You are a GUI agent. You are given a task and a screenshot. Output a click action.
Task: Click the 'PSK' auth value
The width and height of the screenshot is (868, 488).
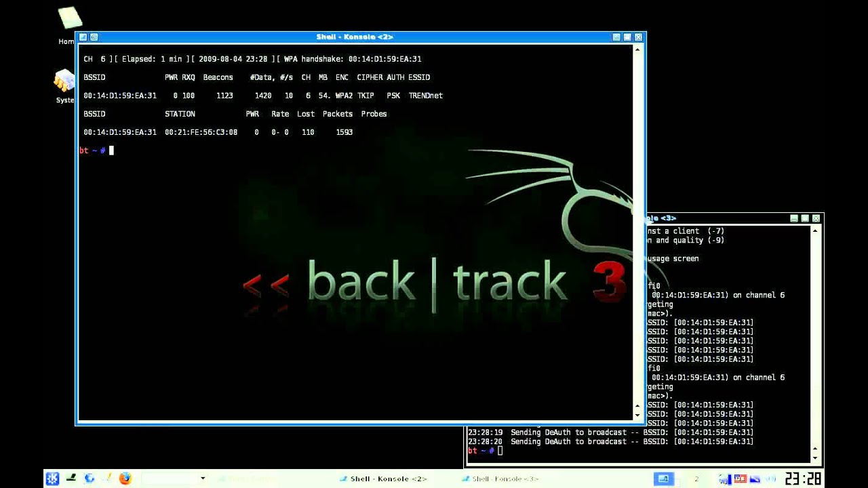(x=393, y=96)
